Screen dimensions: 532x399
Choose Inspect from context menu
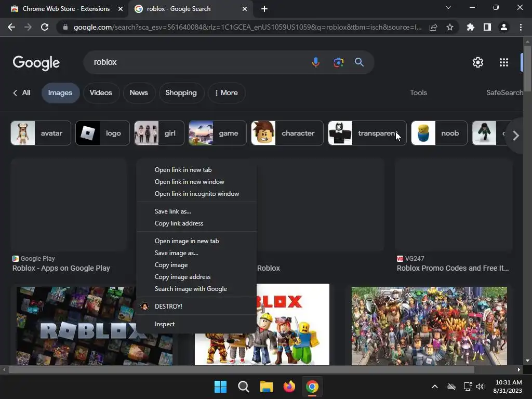[x=196, y=324]
